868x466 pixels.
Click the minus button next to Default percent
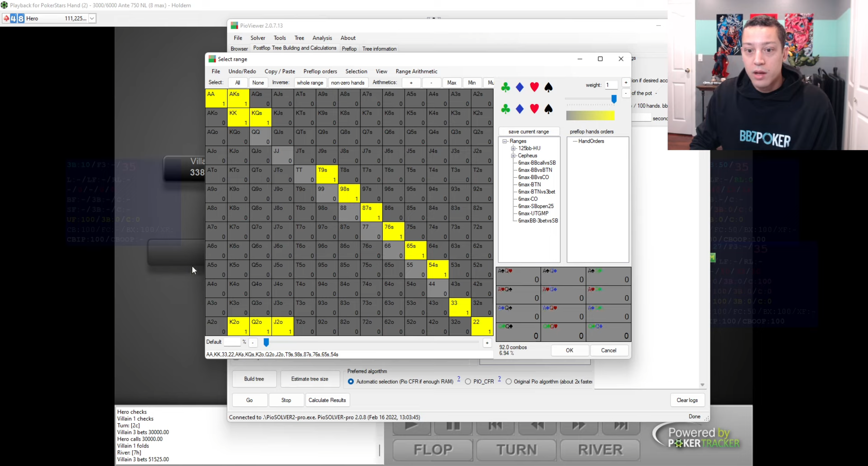coord(253,343)
